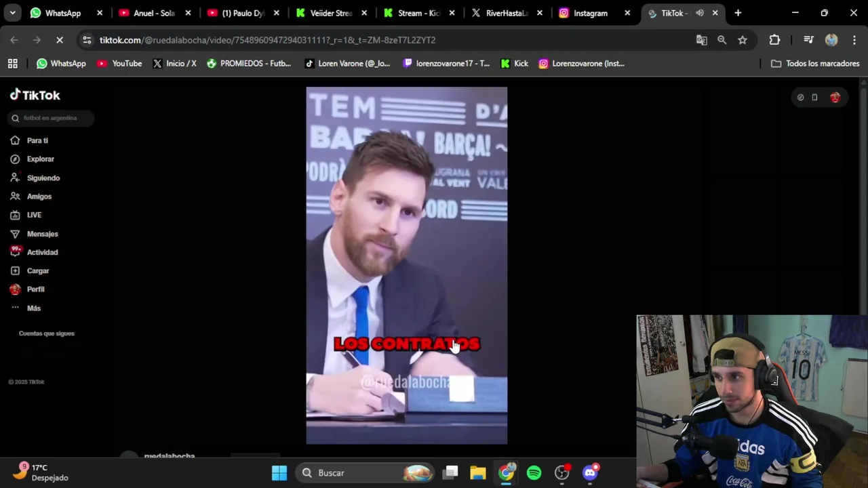Click the TikTok coin icon top right
The image size is (868, 488).
tap(801, 98)
